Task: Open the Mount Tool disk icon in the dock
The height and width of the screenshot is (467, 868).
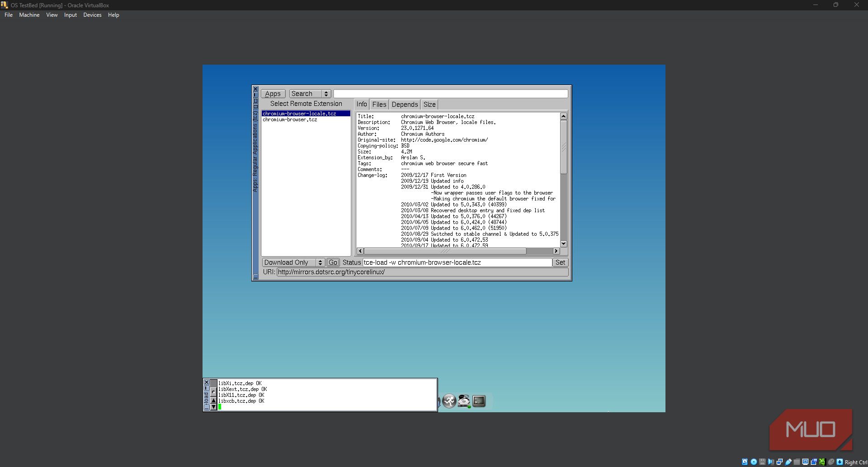Action: 464,401
